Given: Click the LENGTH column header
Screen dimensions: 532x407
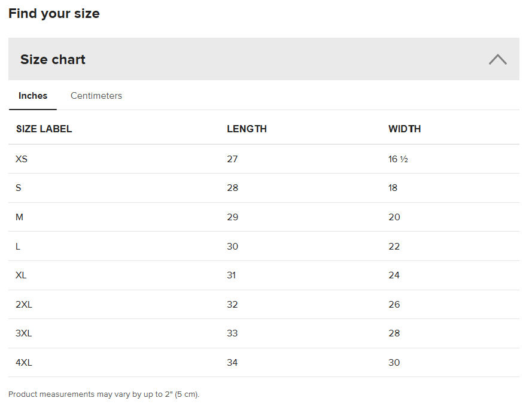Looking at the screenshot, I should coord(247,129).
